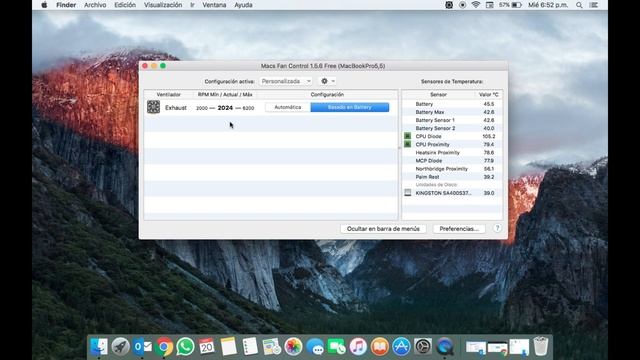Select the Battery Max sensor row

click(x=452, y=112)
